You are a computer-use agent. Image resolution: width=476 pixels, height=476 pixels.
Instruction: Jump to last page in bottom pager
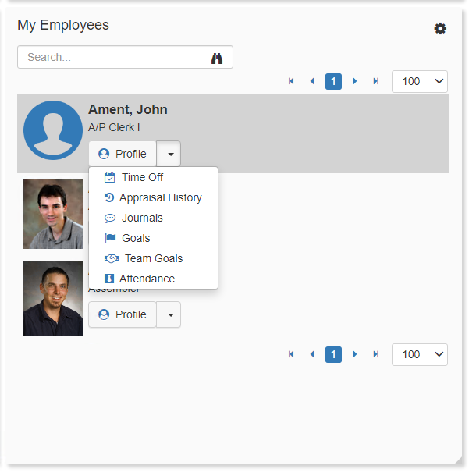[375, 354]
